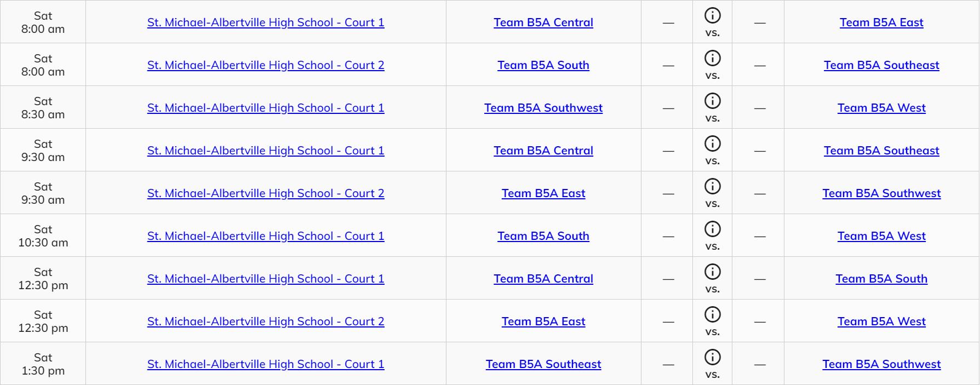This screenshot has width=980, height=385.
Task: Open Team B5A East home team at 9:30 am
Action: 543,193
